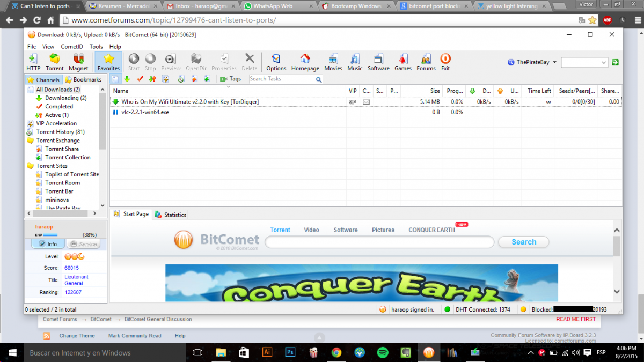This screenshot has width=644, height=362.
Task: Select Completed in the sidebar tree
Action: click(59, 107)
